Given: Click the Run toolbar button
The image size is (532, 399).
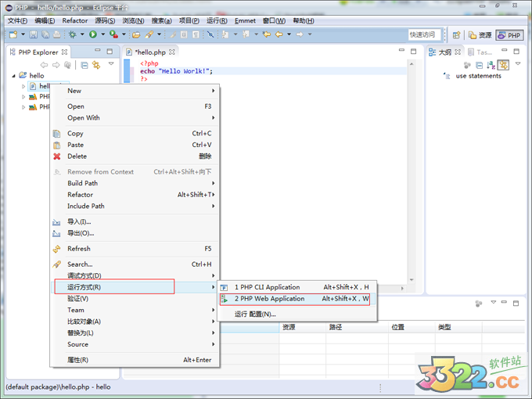Looking at the screenshot, I should 92,34.
